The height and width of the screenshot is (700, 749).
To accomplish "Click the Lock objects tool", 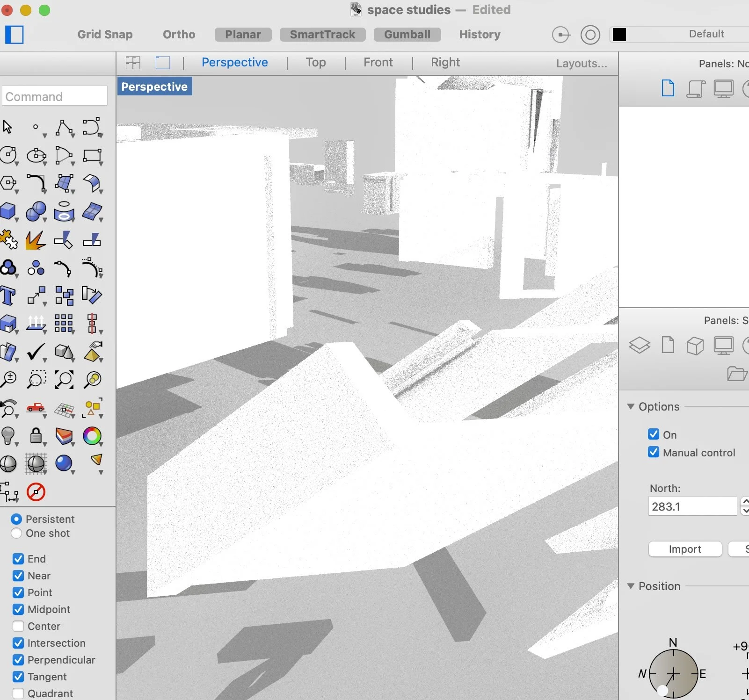I will pyautogui.click(x=36, y=436).
